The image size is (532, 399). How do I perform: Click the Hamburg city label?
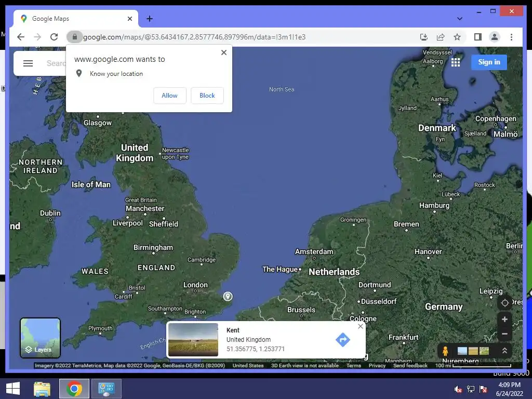[x=434, y=206]
